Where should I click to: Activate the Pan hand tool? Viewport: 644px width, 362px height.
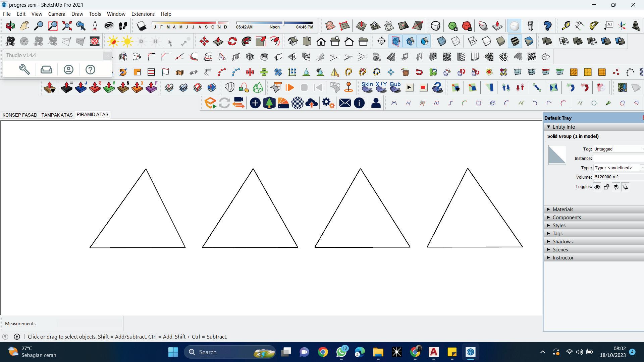pos(24,26)
